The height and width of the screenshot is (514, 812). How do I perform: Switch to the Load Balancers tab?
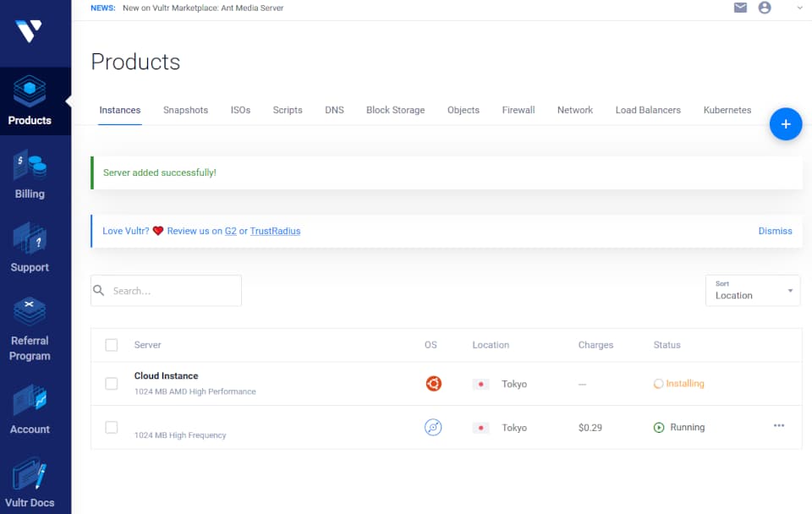point(648,110)
